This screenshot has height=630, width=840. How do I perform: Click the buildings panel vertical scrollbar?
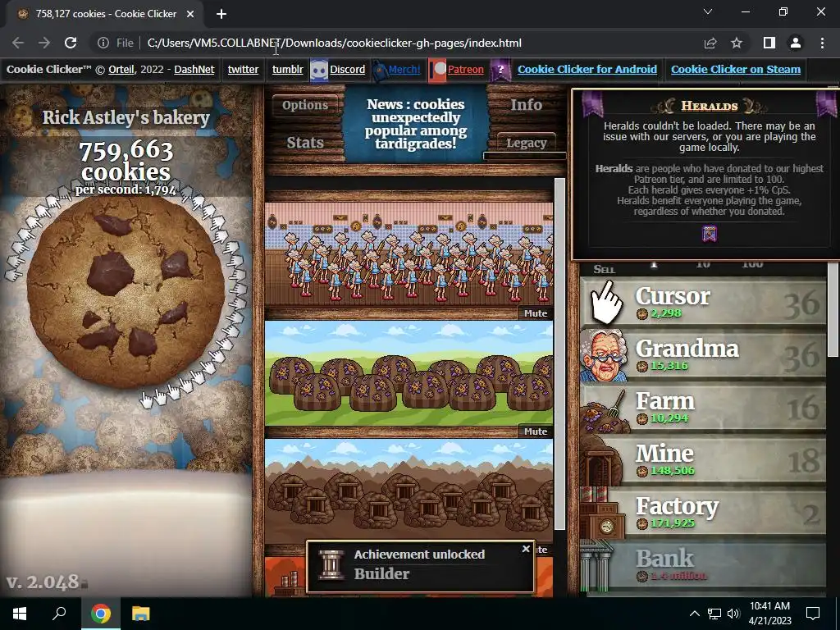559,354
